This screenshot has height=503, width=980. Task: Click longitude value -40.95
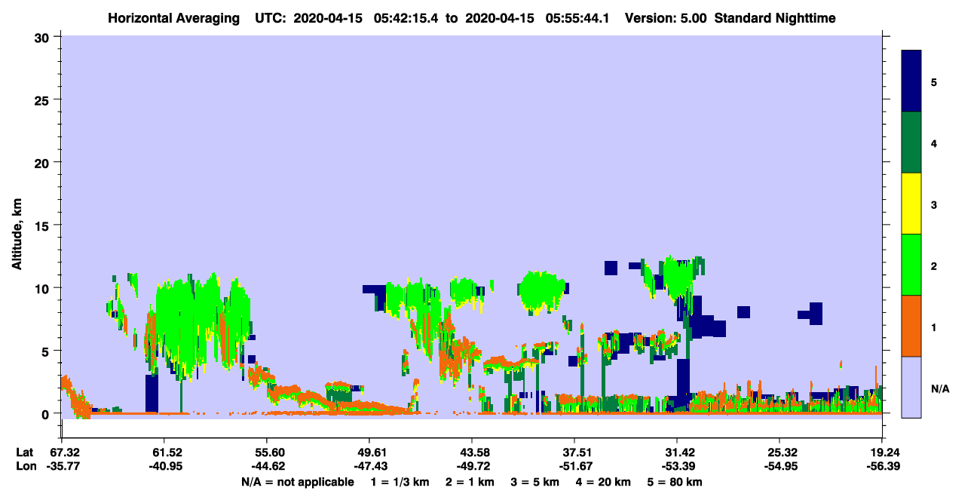[164, 467]
